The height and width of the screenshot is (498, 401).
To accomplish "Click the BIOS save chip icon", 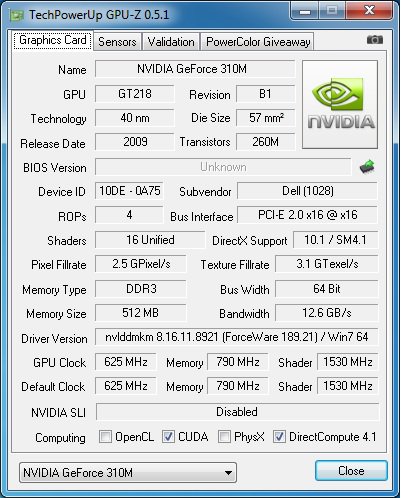I will point(367,167).
